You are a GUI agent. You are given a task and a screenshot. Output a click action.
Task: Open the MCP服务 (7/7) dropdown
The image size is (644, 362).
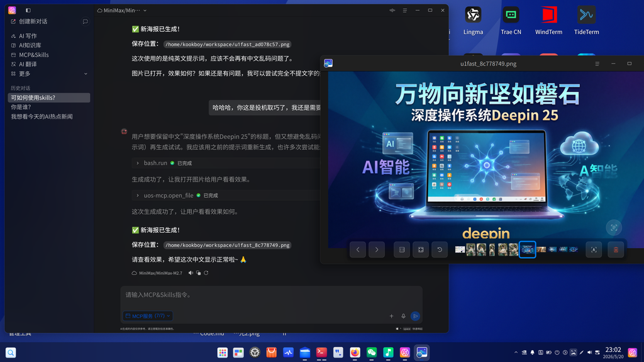[x=147, y=316]
